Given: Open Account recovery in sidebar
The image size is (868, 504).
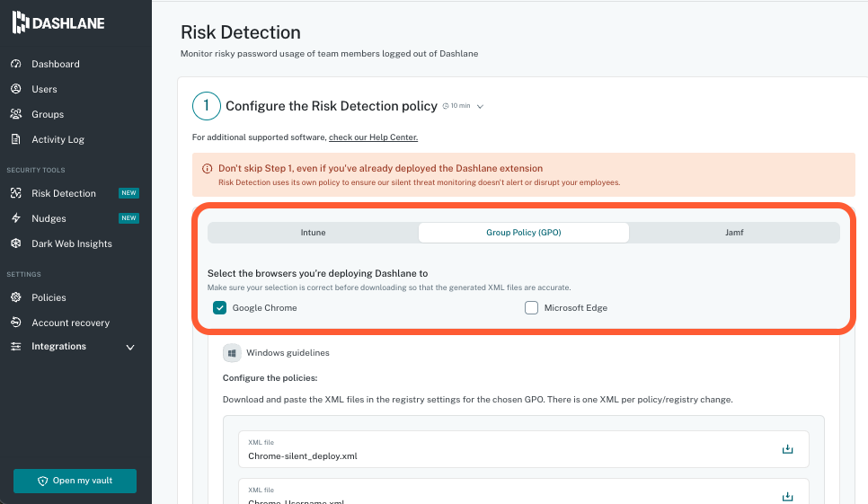Looking at the screenshot, I should [x=70, y=323].
